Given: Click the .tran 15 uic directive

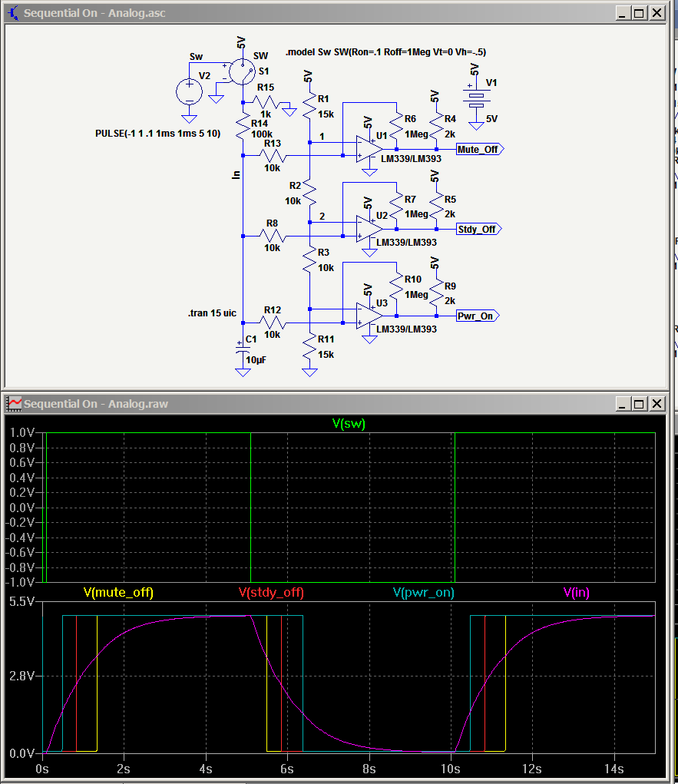Looking at the screenshot, I should pos(212,313).
